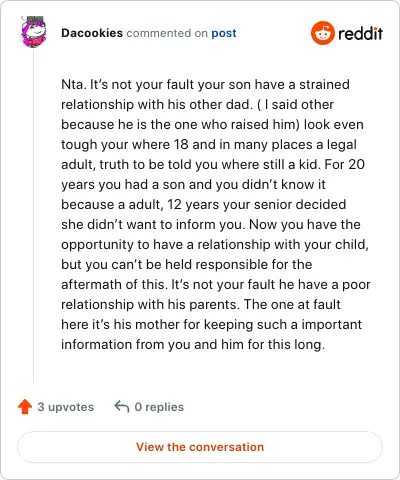
Task: Click the Reddit Snoo logo icon
Action: [322, 33]
